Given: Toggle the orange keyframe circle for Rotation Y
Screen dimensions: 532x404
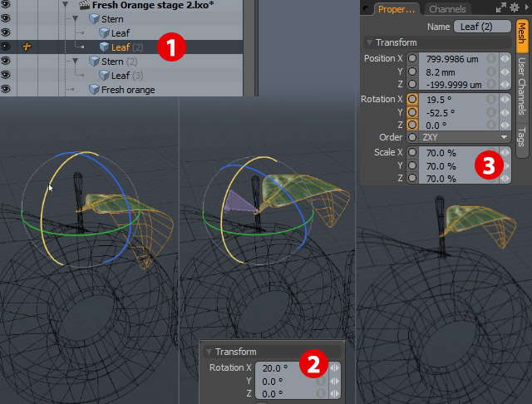Looking at the screenshot, I should click(412, 112).
